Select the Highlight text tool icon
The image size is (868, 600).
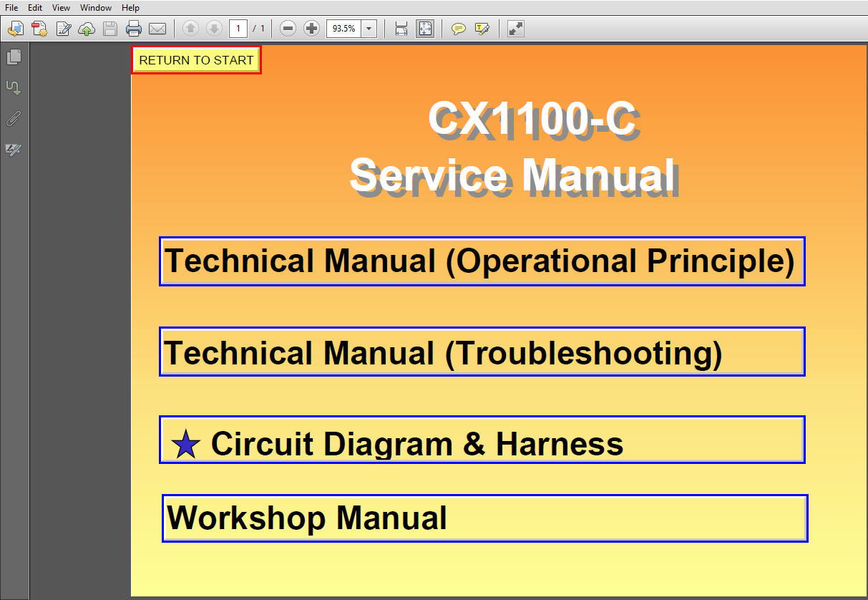coord(482,29)
